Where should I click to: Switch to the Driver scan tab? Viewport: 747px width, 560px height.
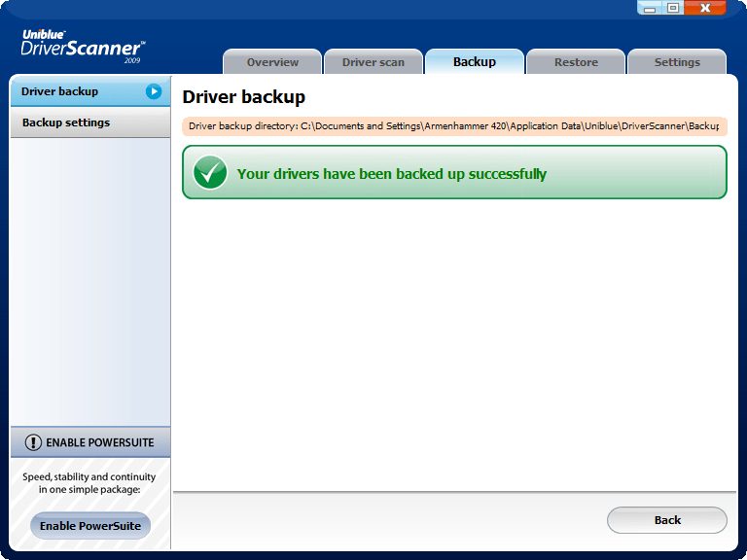tap(373, 62)
